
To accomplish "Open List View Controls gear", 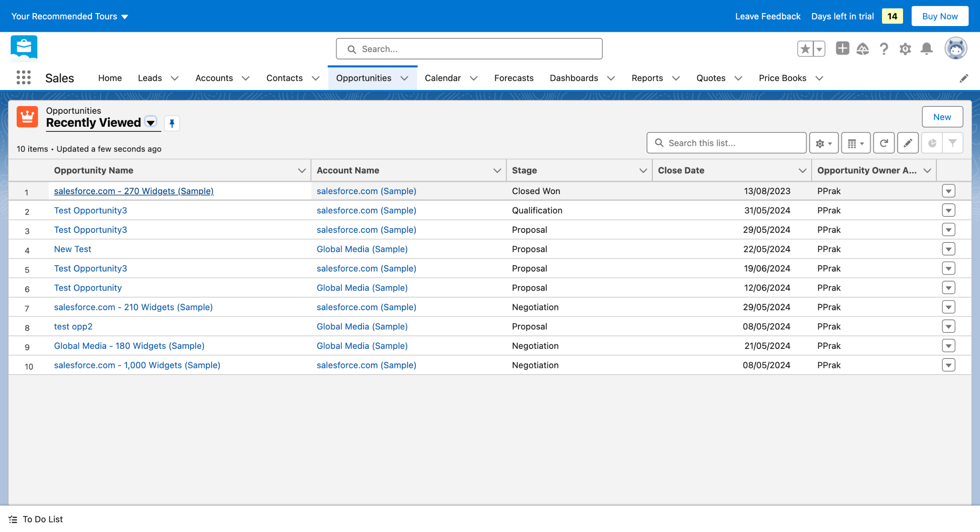I will pyautogui.click(x=824, y=143).
